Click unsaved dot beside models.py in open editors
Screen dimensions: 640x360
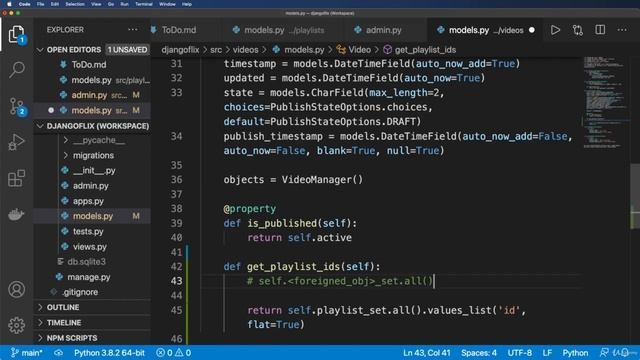click(51, 110)
